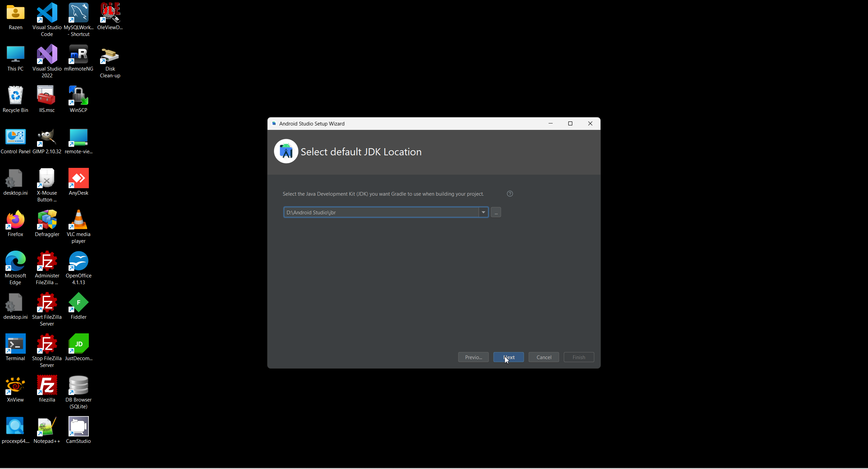
Task: Maximize the Android Studio Setup Wizard window
Action: coord(570,123)
